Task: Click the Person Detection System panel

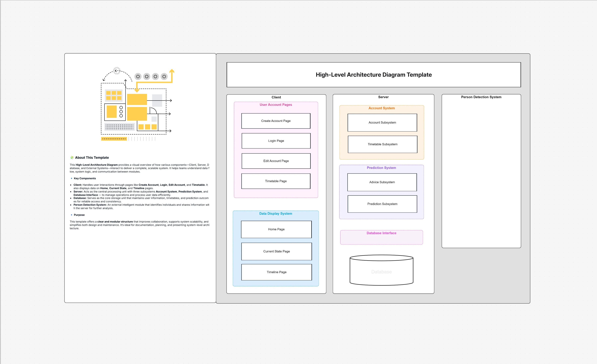Action: pos(481,170)
